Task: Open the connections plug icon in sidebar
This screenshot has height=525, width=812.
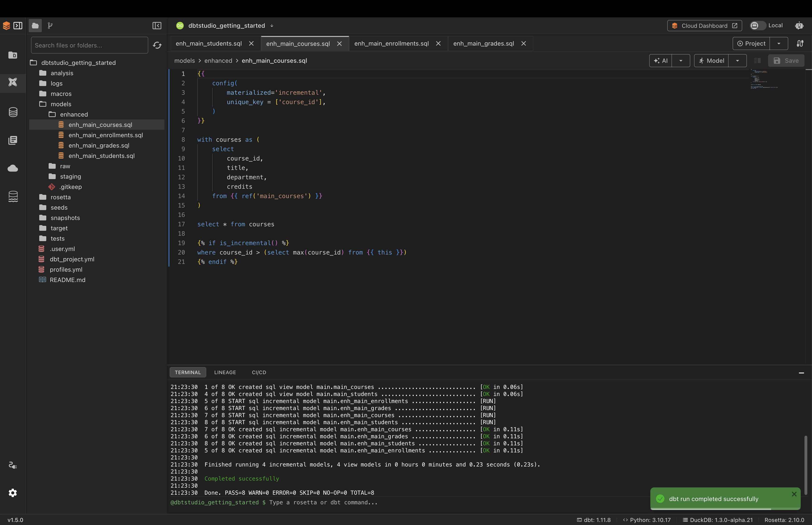Action: (13, 465)
